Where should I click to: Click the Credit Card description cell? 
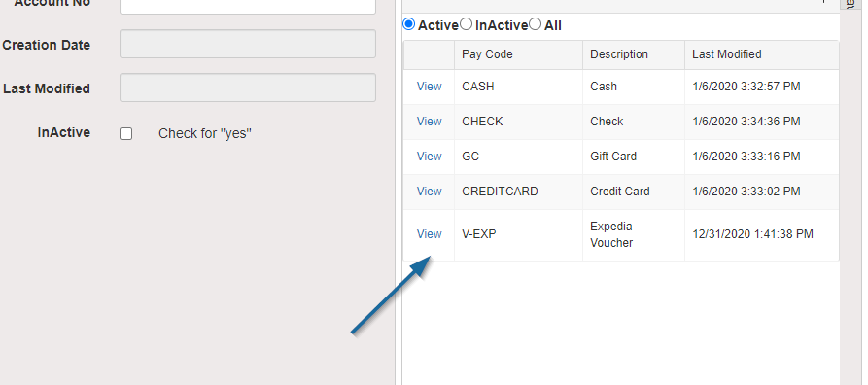point(634,192)
